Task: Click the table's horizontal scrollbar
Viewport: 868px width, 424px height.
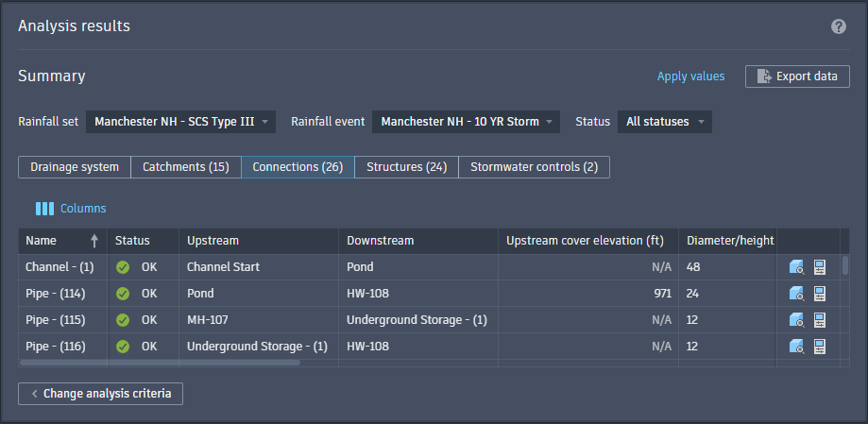Action: [159, 363]
